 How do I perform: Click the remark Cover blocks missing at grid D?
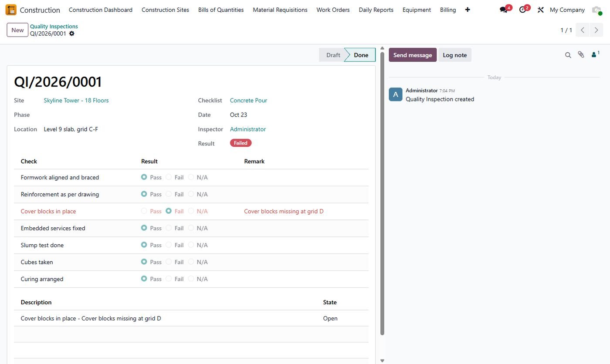click(x=284, y=211)
